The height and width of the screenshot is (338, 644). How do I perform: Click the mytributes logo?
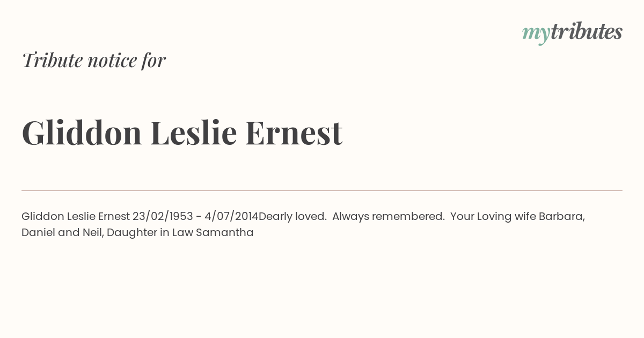pos(572,33)
